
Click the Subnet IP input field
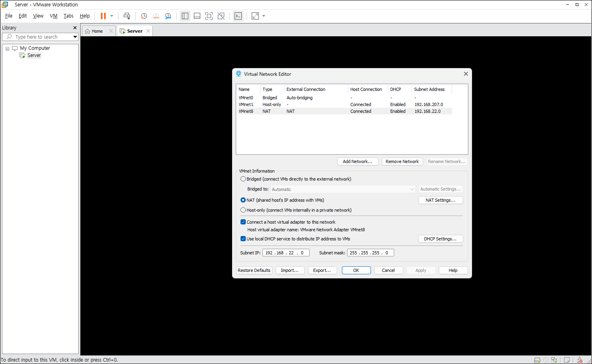(286, 253)
